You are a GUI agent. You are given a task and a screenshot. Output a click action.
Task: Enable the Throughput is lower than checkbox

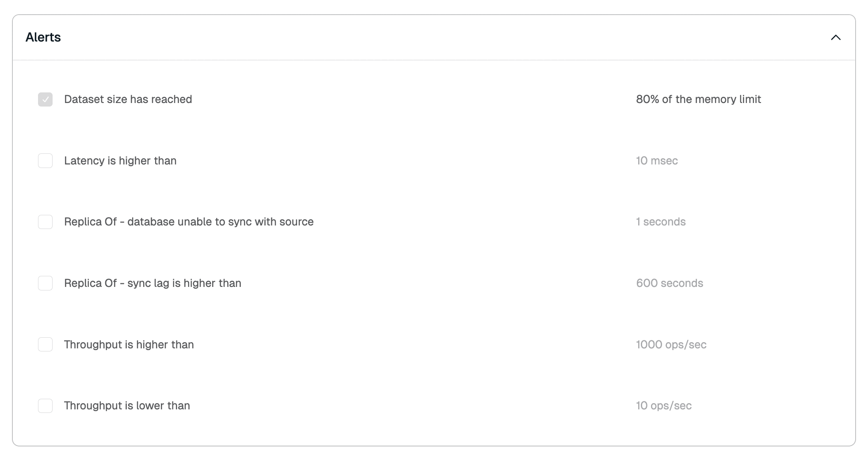[45, 406]
